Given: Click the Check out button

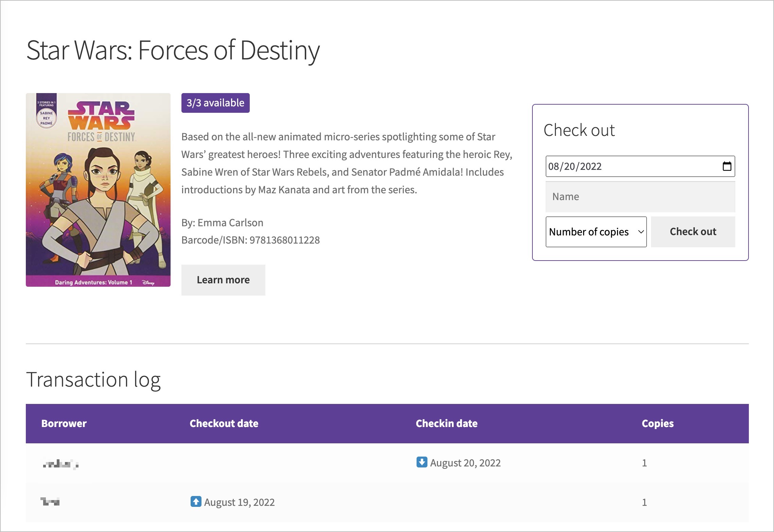Looking at the screenshot, I should (693, 232).
